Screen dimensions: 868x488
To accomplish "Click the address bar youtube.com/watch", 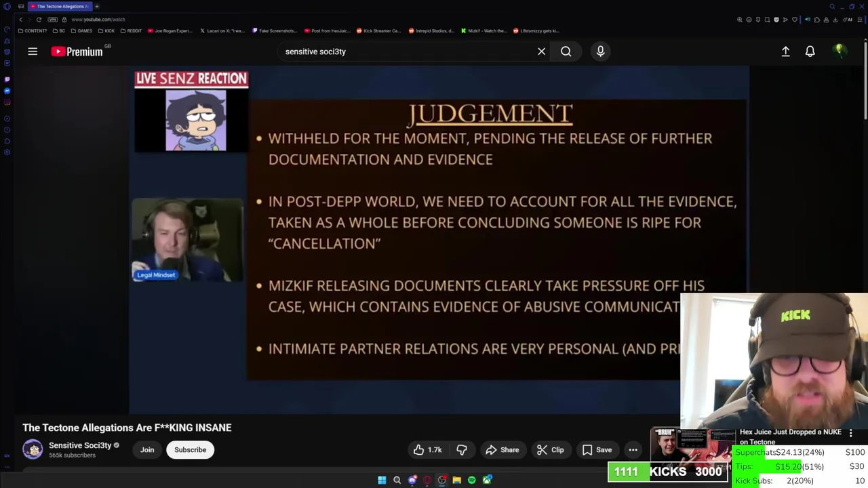I will coord(98,20).
